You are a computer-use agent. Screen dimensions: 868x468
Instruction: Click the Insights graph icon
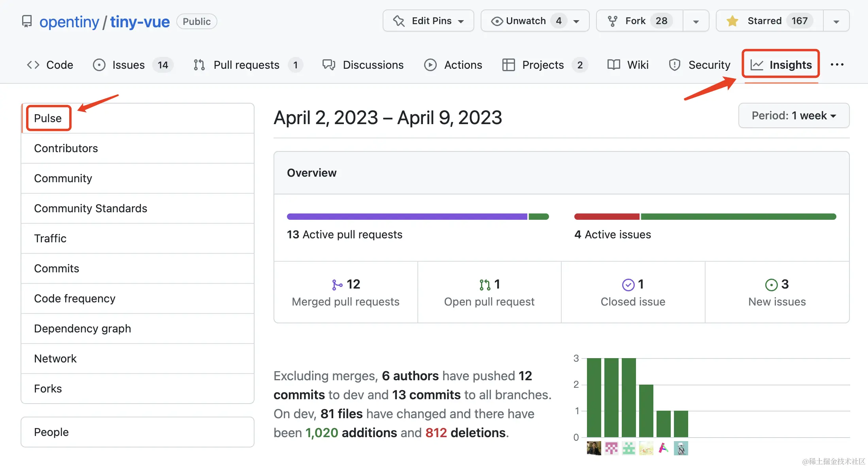click(x=757, y=65)
